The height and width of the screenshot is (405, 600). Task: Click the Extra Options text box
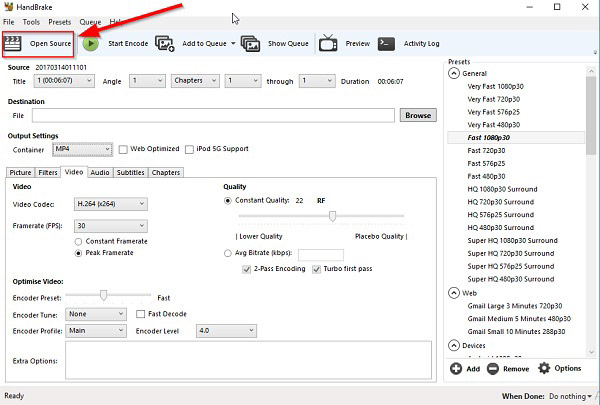[x=248, y=360]
